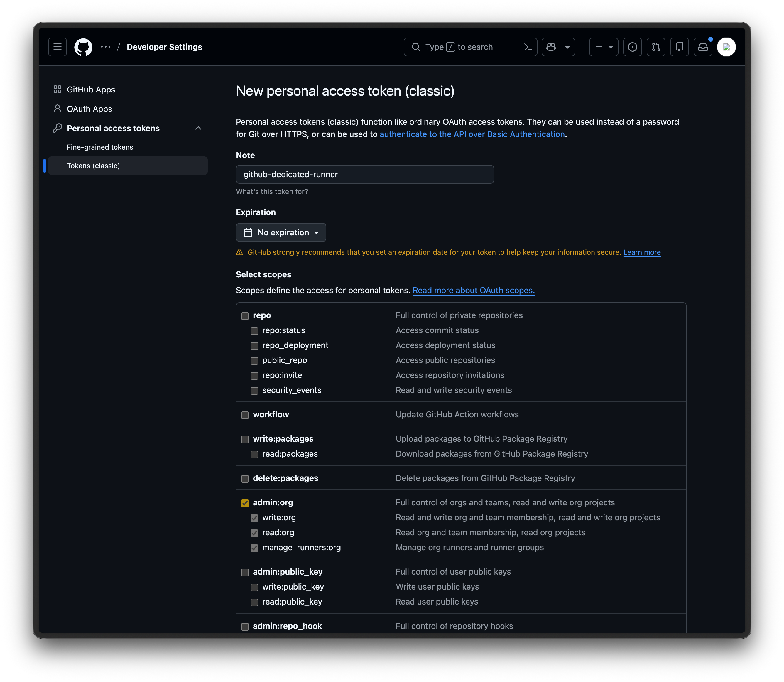Viewport: 784px width, 682px height.
Task: Collapse the Personal access tokens section
Action: pyautogui.click(x=198, y=128)
